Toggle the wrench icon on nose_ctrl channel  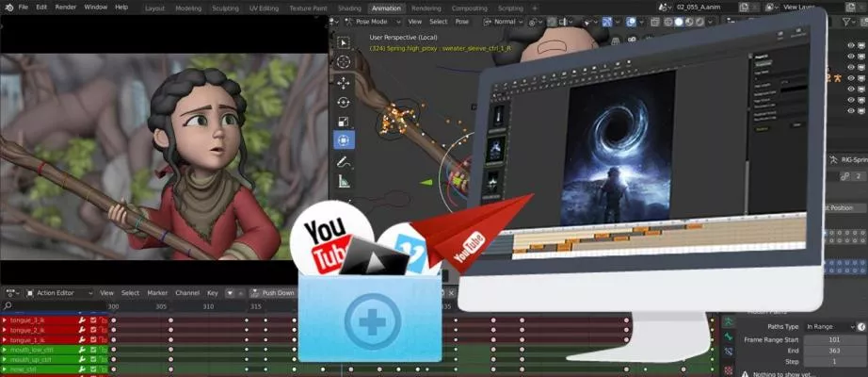[x=82, y=369]
